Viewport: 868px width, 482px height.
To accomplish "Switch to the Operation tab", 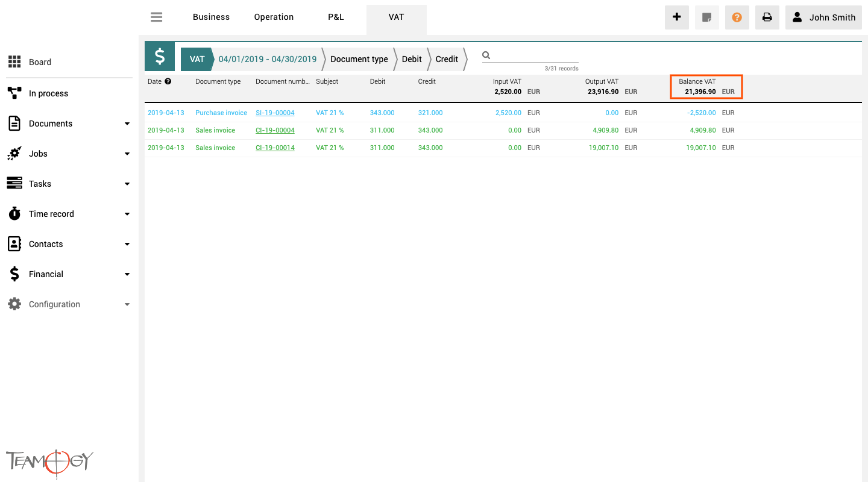I will tap(274, 17).
